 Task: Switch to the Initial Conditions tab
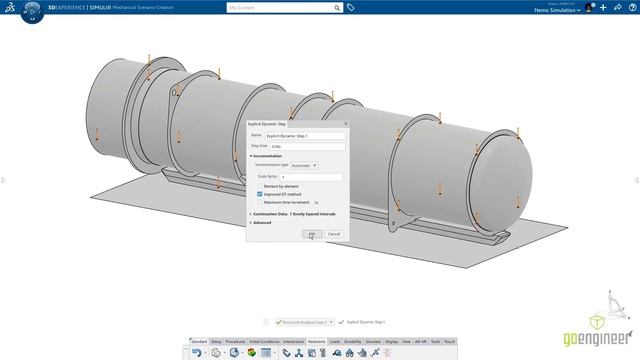(x=264, y=342)
